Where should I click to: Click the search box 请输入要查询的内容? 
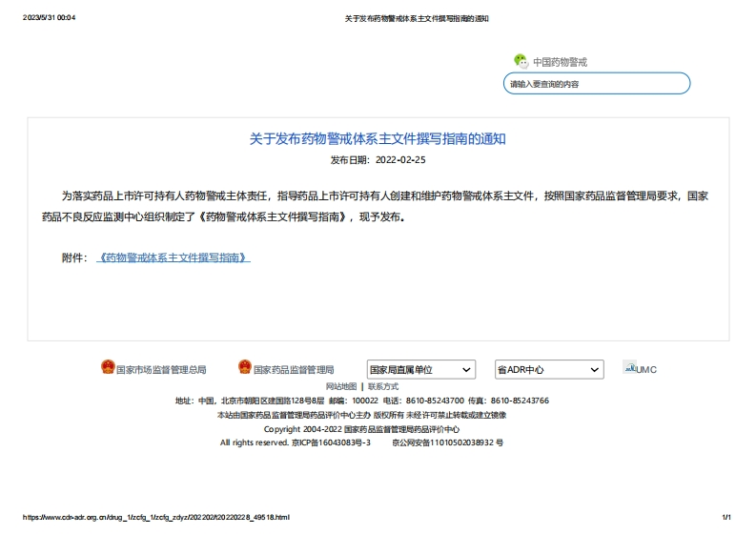(x=596, y=84)
